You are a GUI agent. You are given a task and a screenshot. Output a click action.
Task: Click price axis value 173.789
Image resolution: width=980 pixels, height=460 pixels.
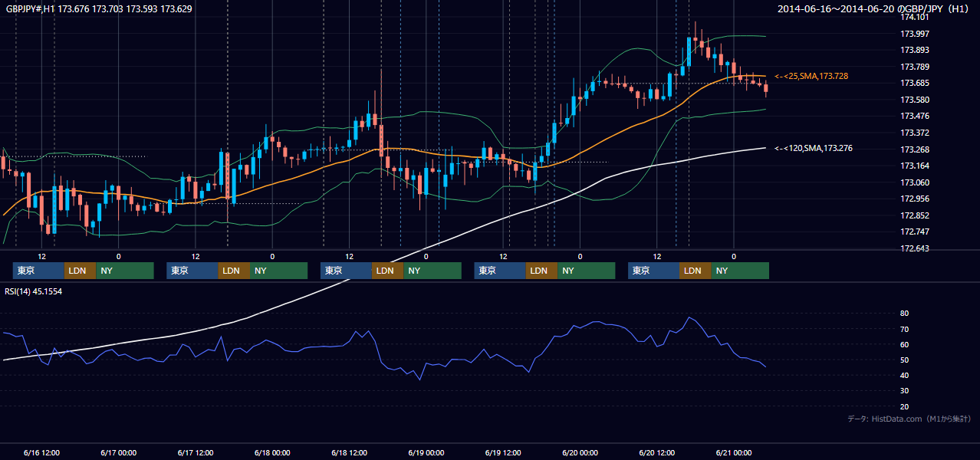pos(914,67)
